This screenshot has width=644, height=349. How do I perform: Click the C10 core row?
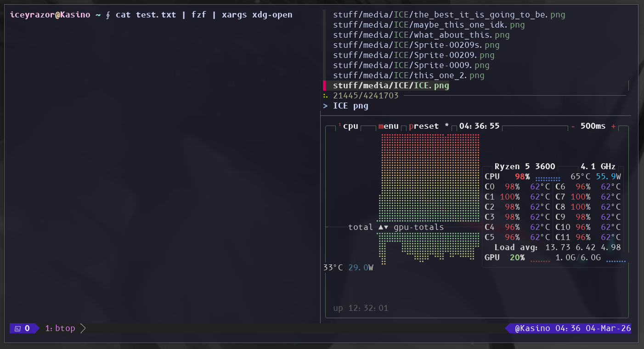[588, 227]
